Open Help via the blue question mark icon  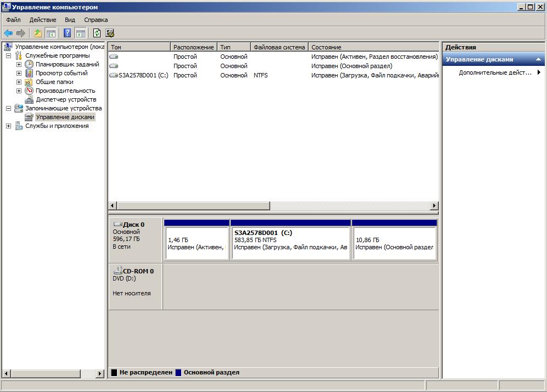68,33
